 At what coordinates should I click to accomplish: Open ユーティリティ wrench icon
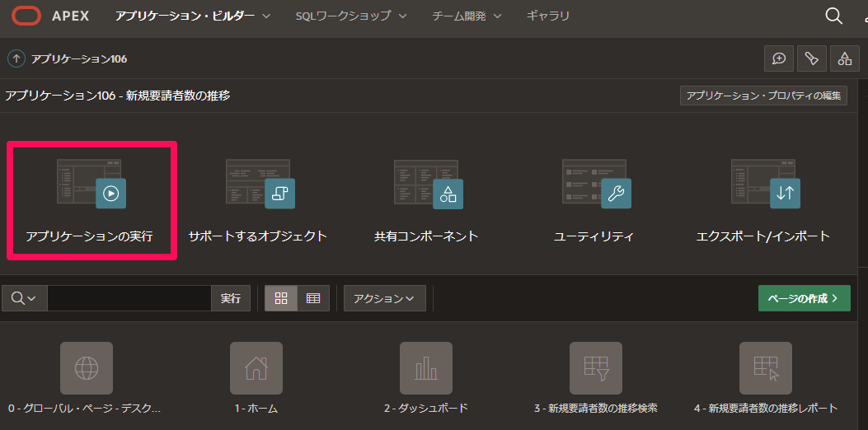click(596, 184)
